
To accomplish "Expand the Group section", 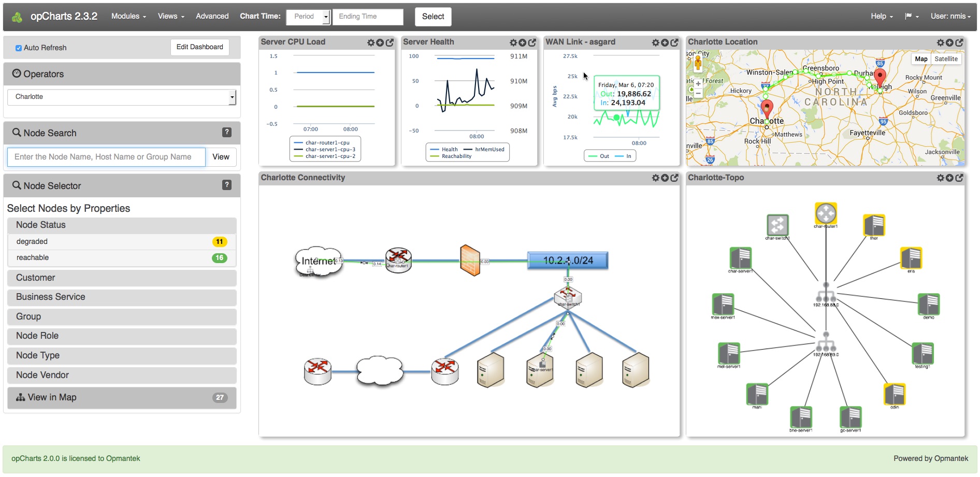I will click(122, 316).
